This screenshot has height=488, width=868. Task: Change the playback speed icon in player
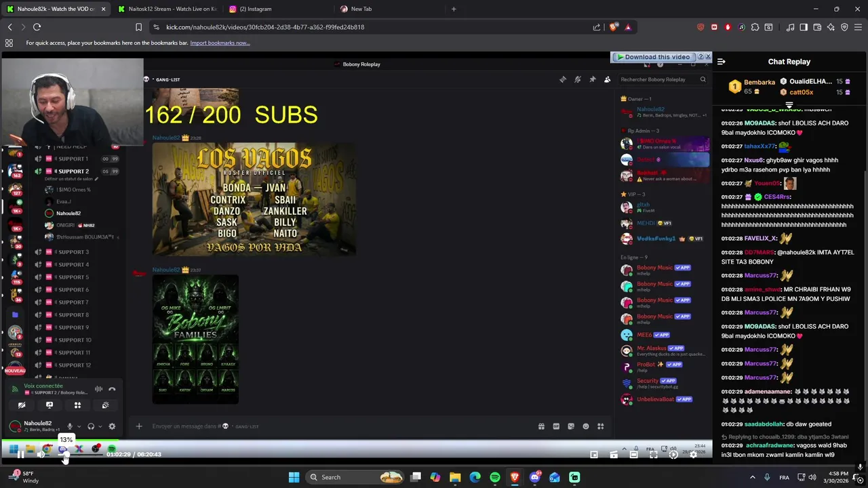click(673, 455)
